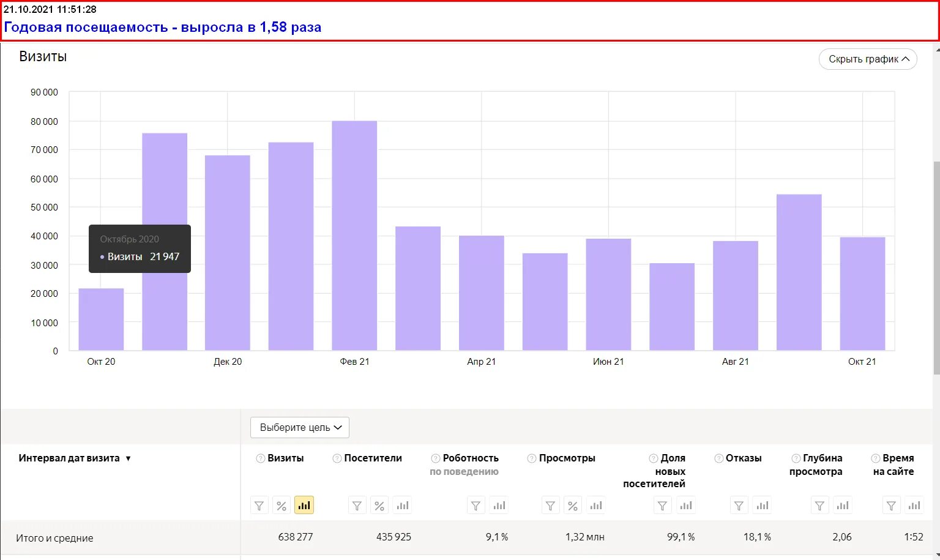Screen dimensions: 940x560
Task: Open help icon next to Посетители header
Action: click(x=337, y=458)
